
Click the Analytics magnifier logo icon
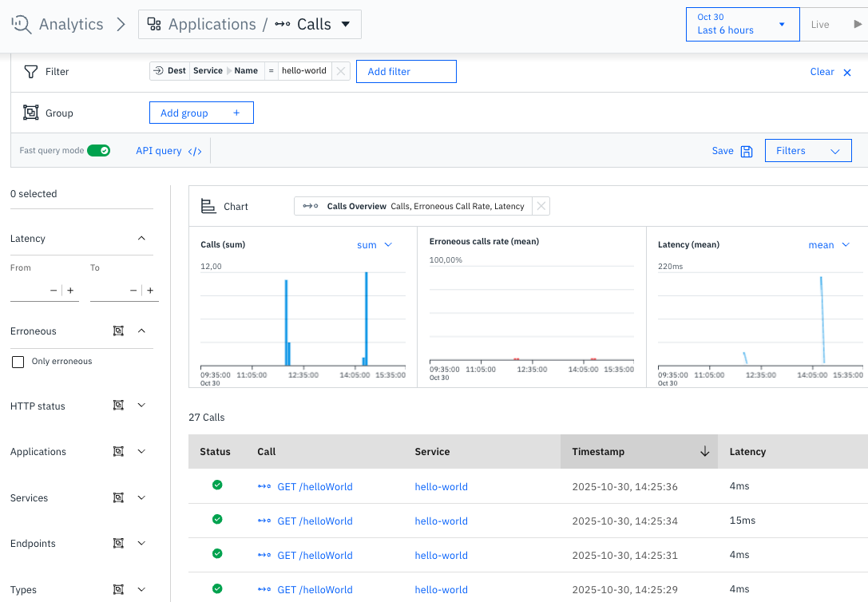point(21,24)
